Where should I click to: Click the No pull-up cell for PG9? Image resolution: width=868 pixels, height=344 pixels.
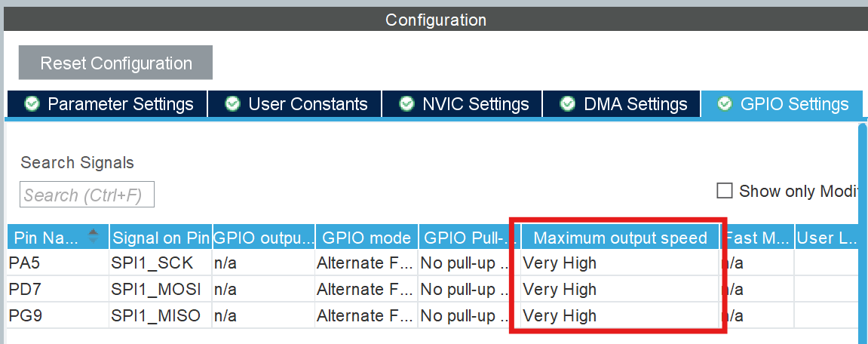click(469, 316)
